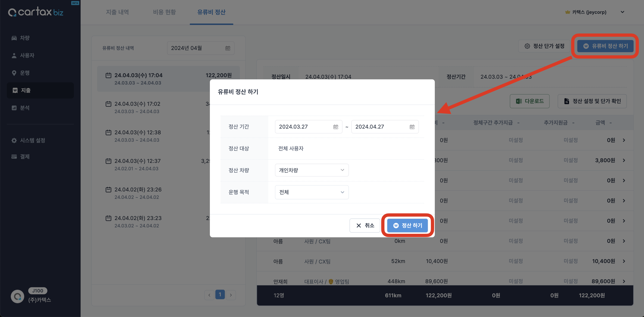The image size is (644, 317).
Task: Click the Excel 다운로드 button
Action: tap(530, 101)
